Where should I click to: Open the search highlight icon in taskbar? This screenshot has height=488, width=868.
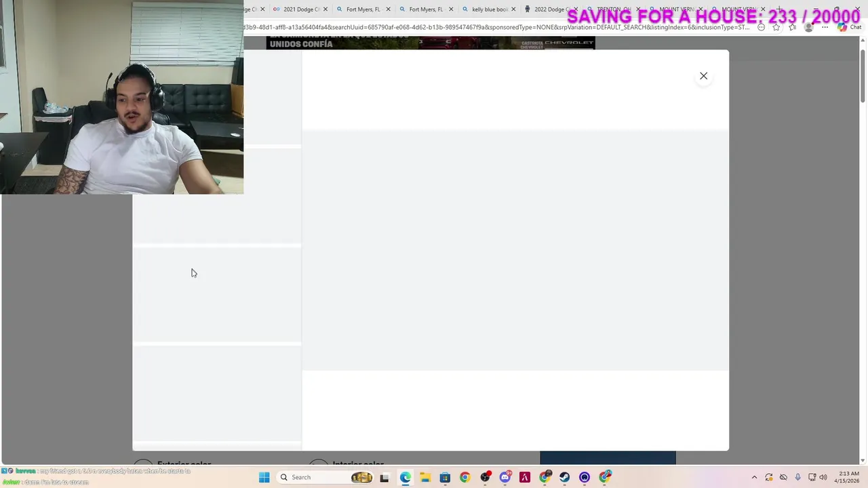coord(361,477)
